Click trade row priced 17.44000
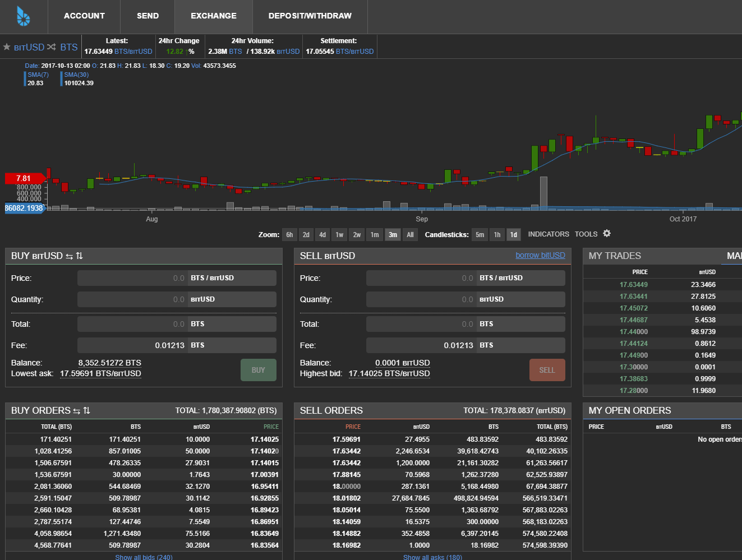Screen dimensions: 742x560 (x=662, y=332)
